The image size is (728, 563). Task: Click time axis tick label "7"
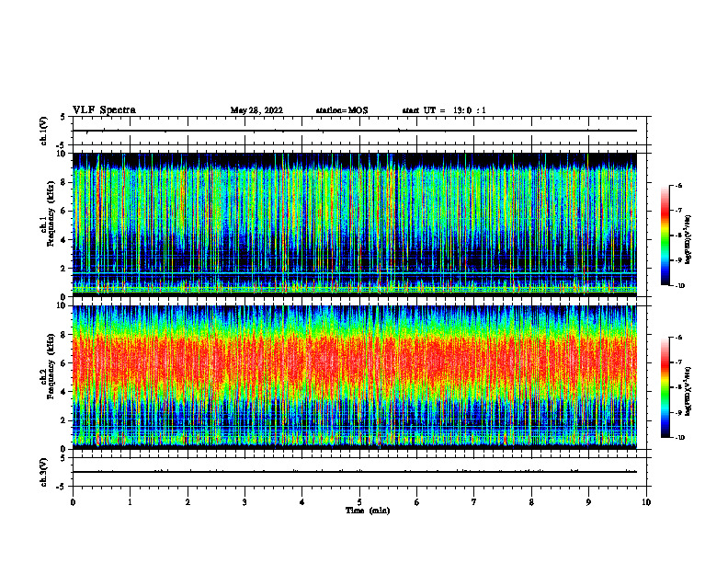pos(474,502)
